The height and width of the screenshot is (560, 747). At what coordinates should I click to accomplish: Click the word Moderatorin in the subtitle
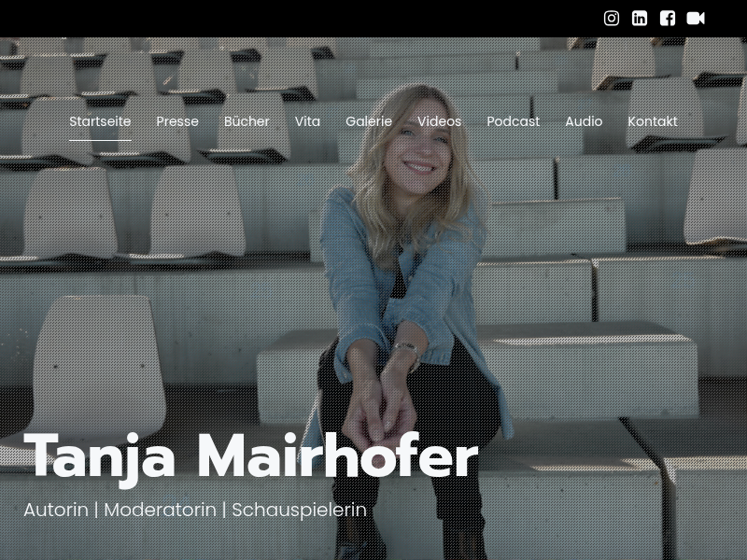coord(160,510)
